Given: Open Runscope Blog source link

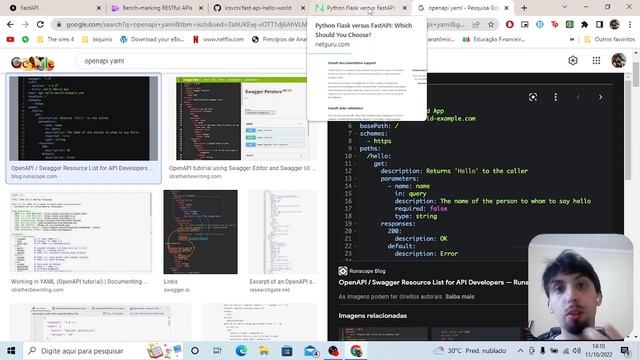Looking at the screenshot, I should pos(362,271).
